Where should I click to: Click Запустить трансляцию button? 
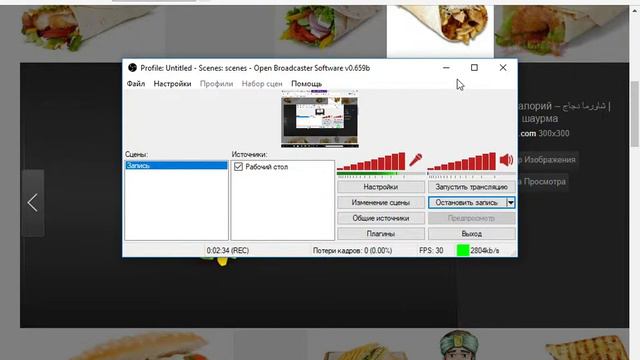(471, 187)
